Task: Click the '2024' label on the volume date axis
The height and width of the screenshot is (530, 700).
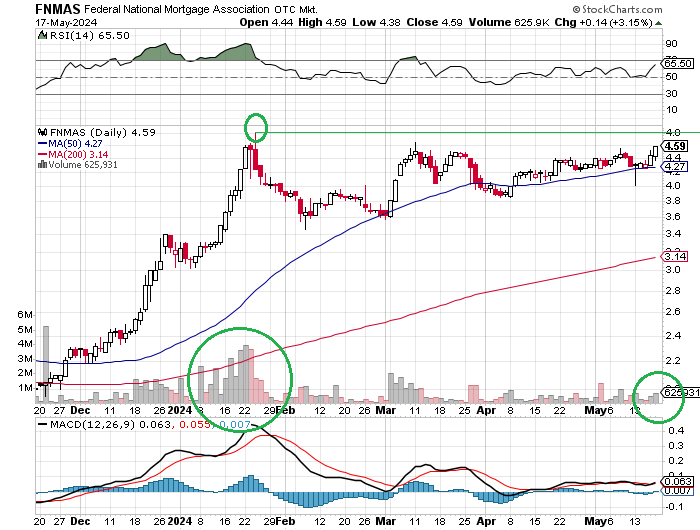Action: pos(179,410)
